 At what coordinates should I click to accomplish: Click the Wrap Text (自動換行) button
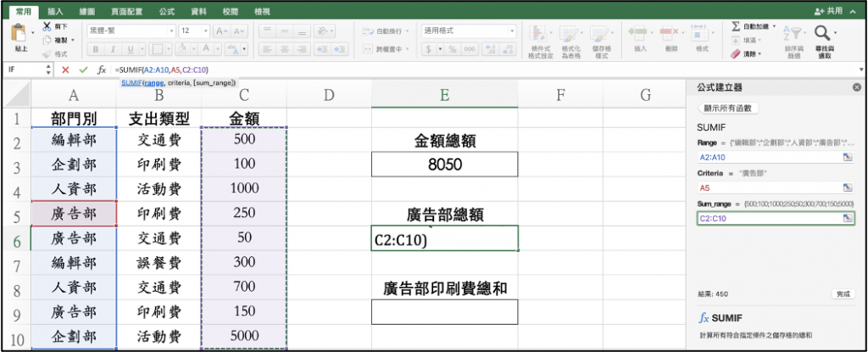tap(387, 31)
